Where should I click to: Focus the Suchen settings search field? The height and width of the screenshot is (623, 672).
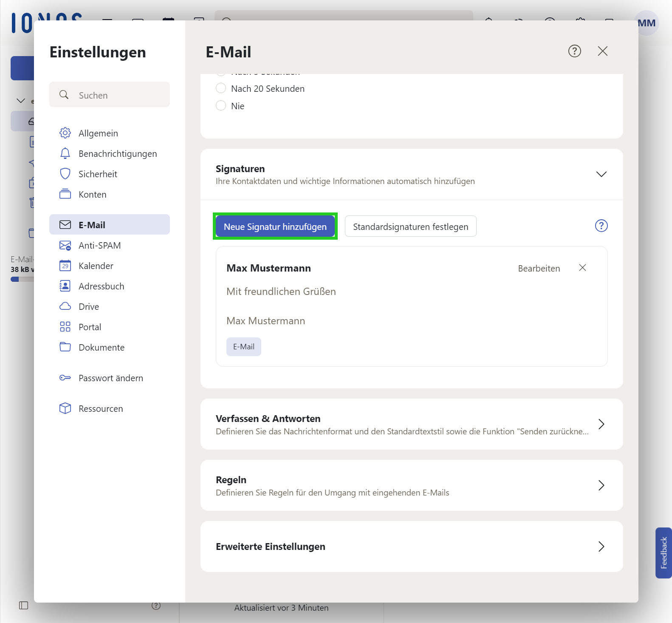[110, 95]
